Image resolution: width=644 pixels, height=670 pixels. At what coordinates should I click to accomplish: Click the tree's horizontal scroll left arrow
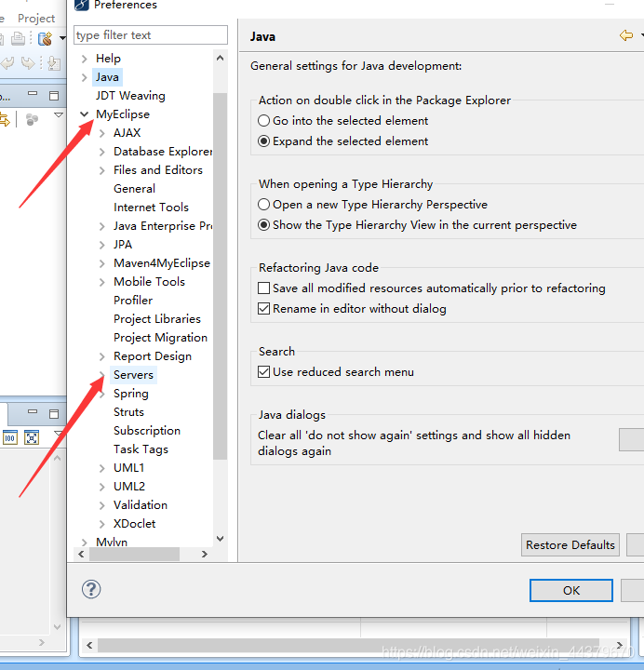tap(81, 555)
